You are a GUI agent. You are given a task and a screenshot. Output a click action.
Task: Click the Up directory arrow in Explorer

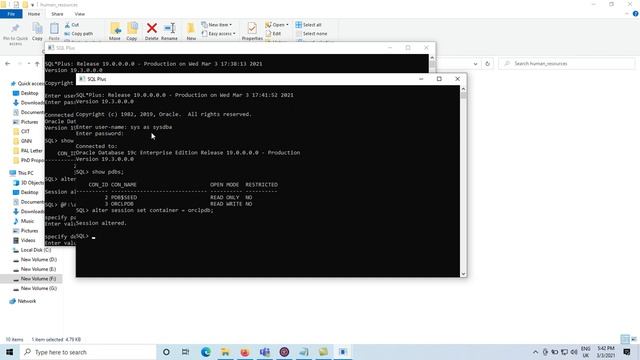[x=37, y=64]
